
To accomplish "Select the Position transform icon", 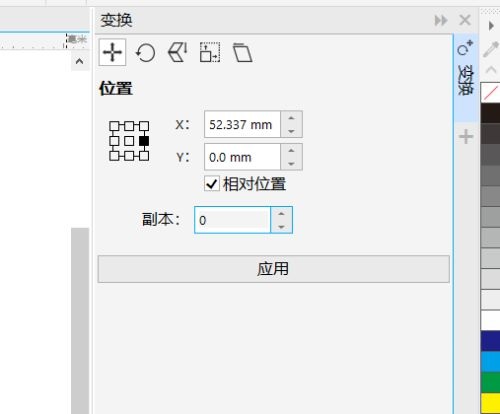I will pos(112,52).
